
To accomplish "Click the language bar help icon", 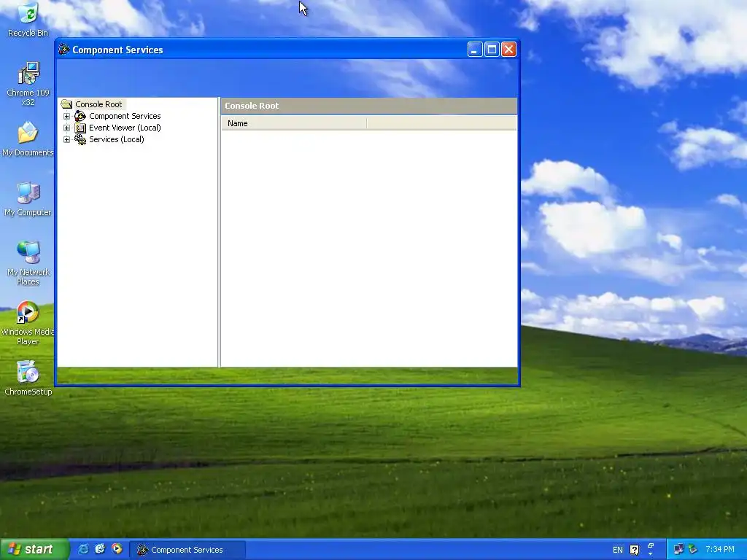I will pos(634,550).
